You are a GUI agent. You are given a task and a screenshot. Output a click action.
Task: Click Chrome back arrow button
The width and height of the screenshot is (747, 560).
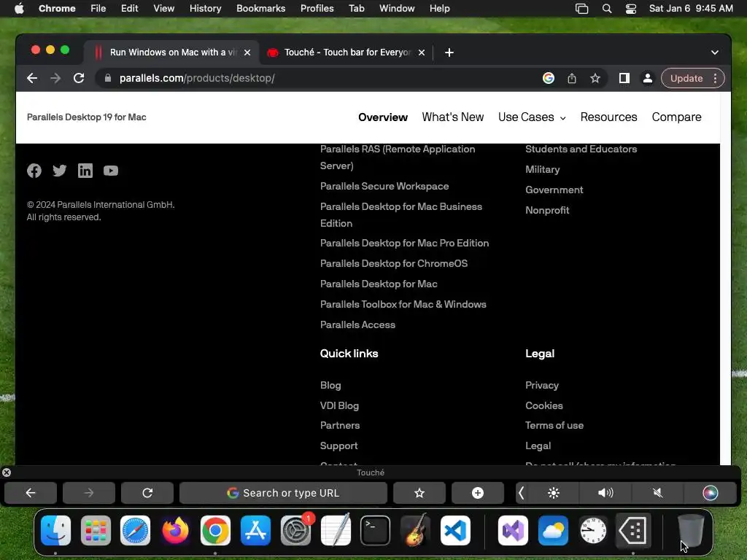[x=32, y=78]
